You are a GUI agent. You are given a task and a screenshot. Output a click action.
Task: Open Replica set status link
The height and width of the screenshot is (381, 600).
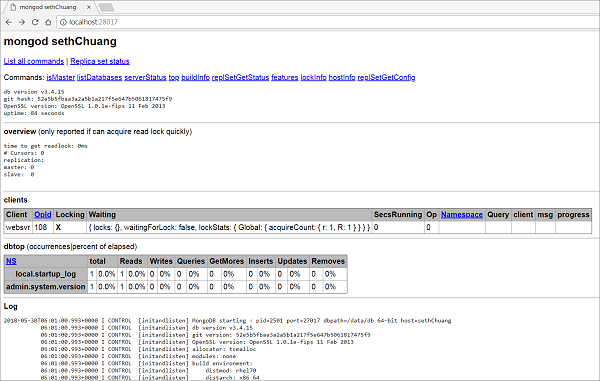click(x=100, y=61)
